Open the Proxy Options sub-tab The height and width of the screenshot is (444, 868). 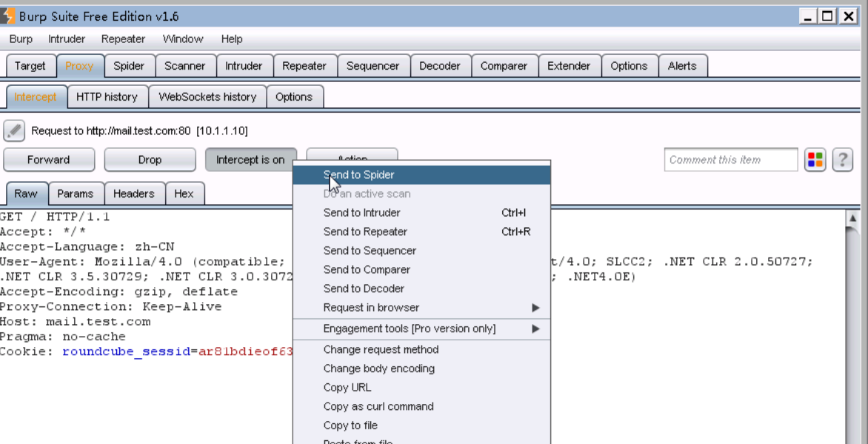click(x=294, y=97)
